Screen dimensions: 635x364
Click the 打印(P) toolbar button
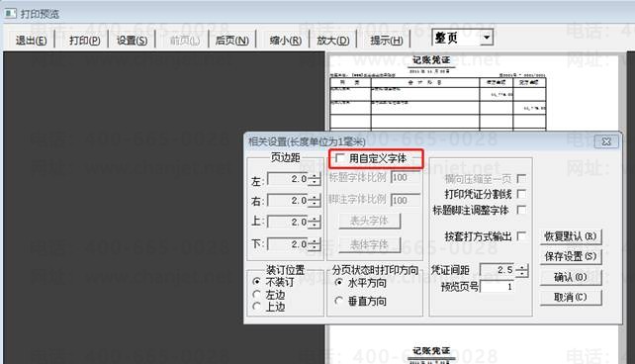click(x=84, y=41)
